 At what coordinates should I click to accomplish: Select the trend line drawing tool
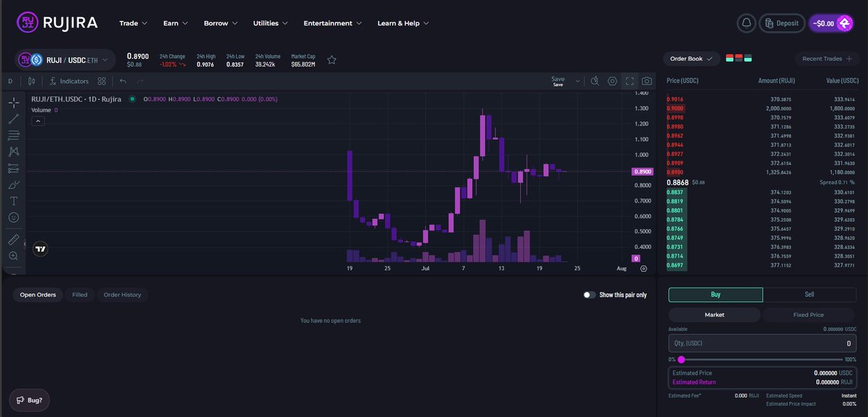[x=14, y=119]
